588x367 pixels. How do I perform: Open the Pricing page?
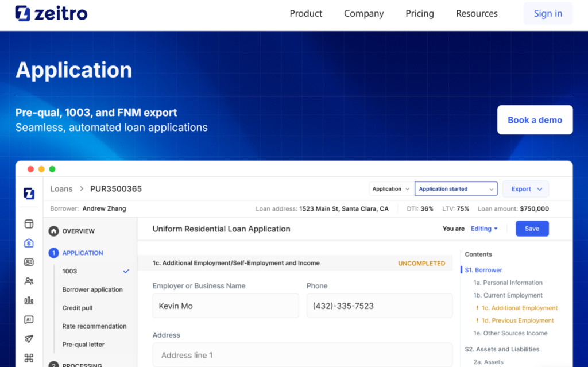420,14
